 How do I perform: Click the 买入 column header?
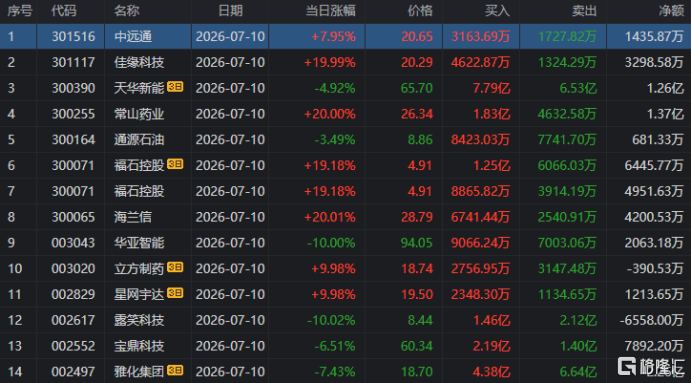click(x=497, y=11)
